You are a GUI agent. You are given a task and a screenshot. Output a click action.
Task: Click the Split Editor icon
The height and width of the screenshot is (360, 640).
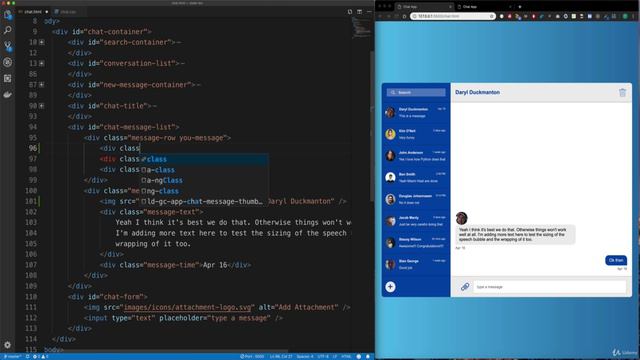[360, 12]
